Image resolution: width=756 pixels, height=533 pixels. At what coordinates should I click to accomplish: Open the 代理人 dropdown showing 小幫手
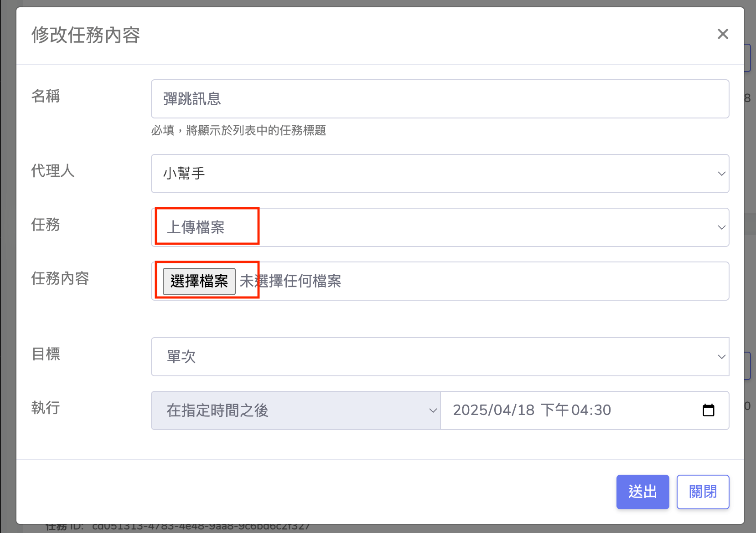coord(440,174)
